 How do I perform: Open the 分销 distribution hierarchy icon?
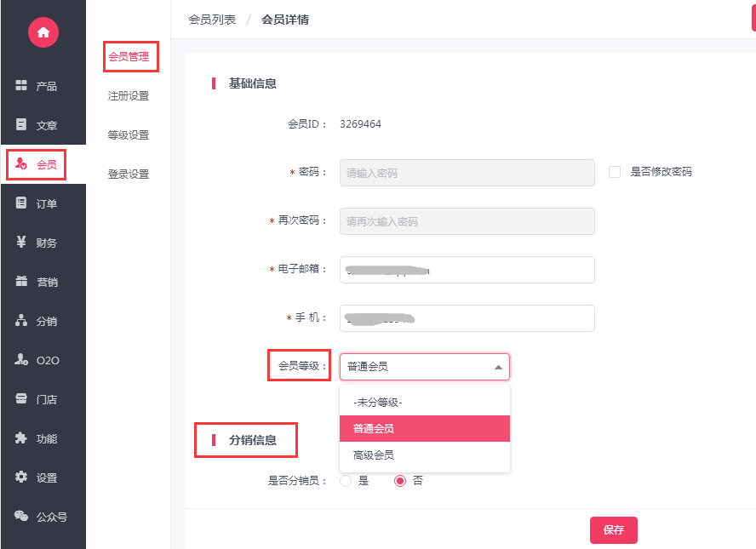pos(21,320)
